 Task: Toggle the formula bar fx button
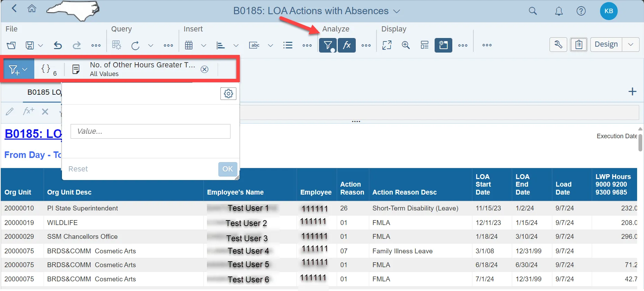[x=347, y=45]
